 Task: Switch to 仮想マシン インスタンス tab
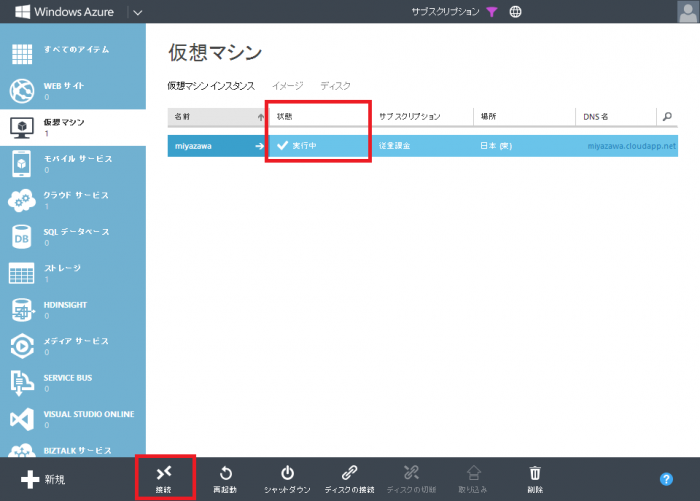(x=211, y=86)
